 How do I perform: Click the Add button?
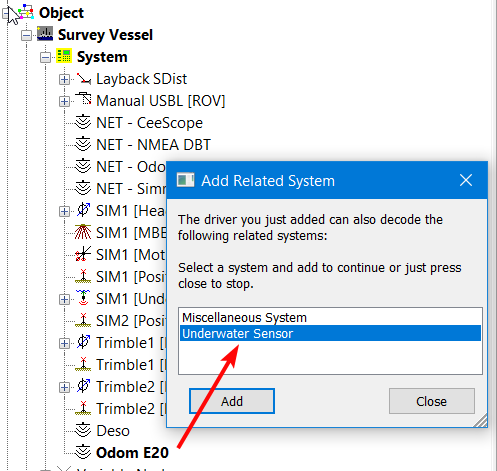[x=232, y=401]
